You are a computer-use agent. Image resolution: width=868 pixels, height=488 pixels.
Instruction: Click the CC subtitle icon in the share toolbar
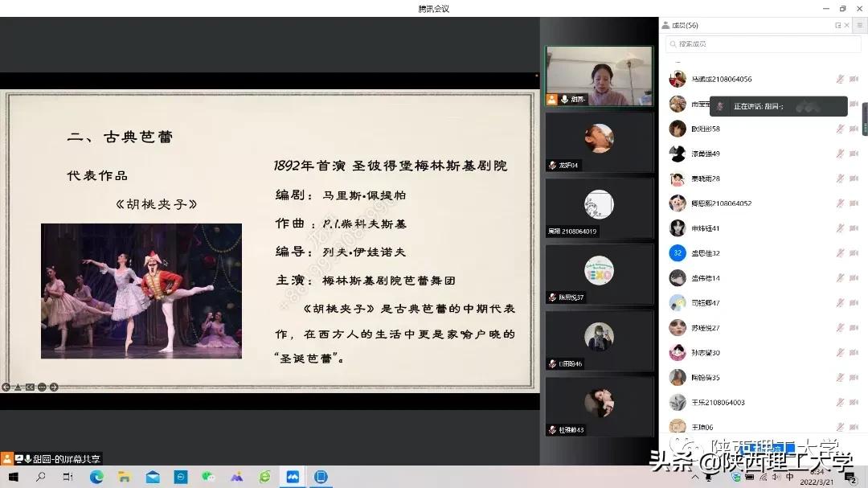pos(30,387)
